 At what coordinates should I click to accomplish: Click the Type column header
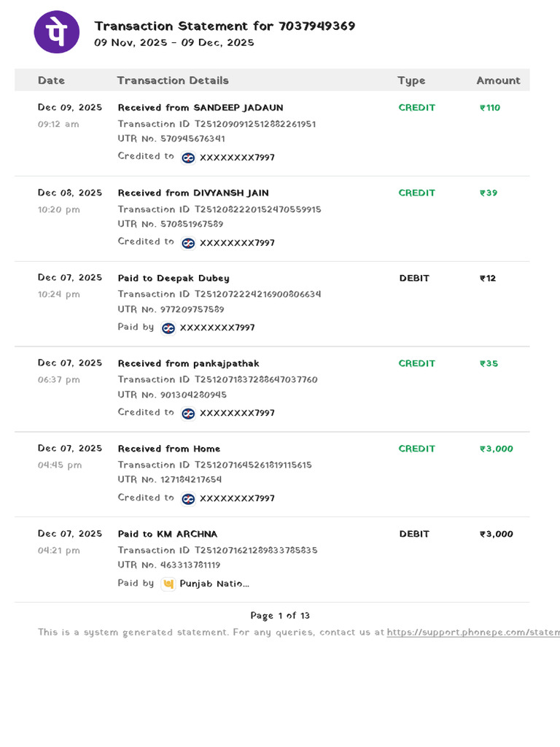[411, 80]
